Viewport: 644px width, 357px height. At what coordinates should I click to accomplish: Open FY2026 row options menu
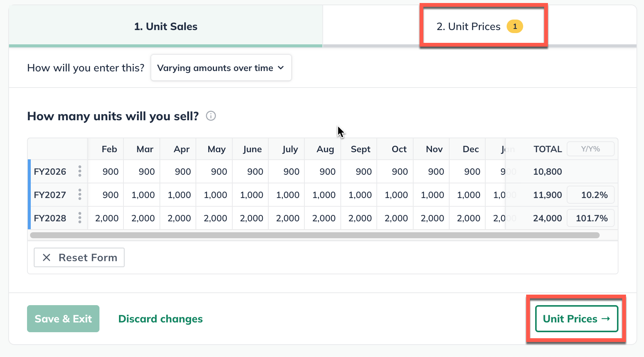[80, 171]
